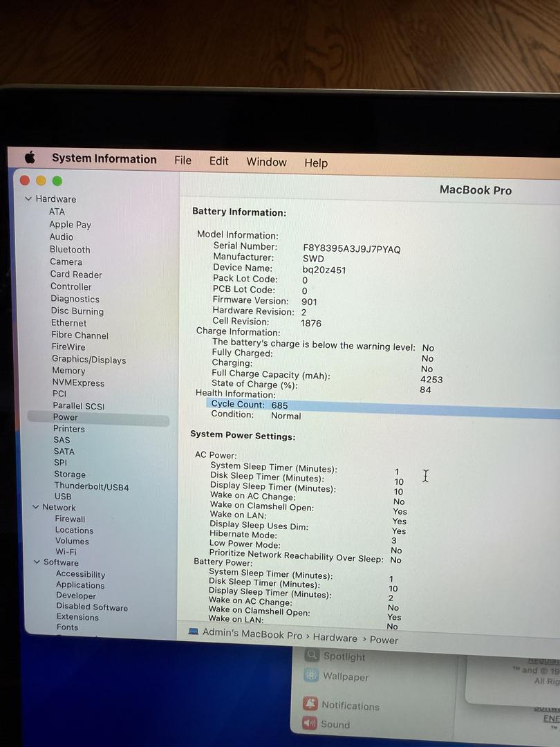The height and width of the screenshot is (747, 560).
Task: Click Hardware in the bottom path bar
Action: pos(335,638)
